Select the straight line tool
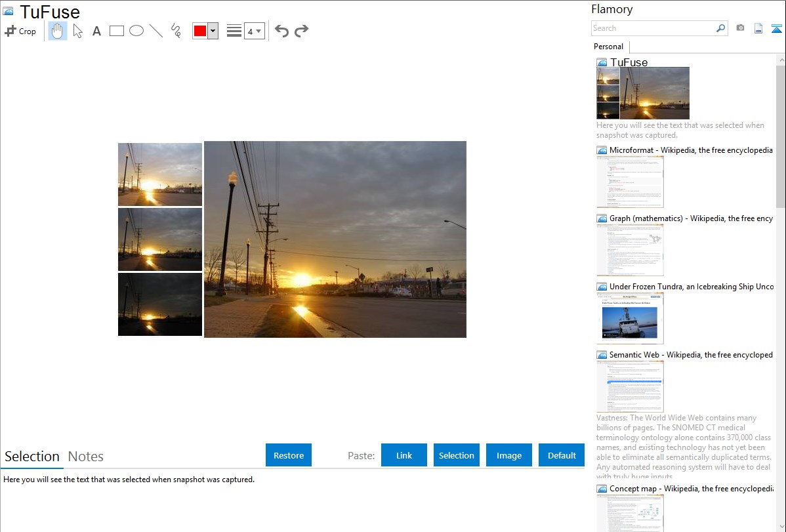The width and height of the screenshot is (786, 532). click(156, 31)
